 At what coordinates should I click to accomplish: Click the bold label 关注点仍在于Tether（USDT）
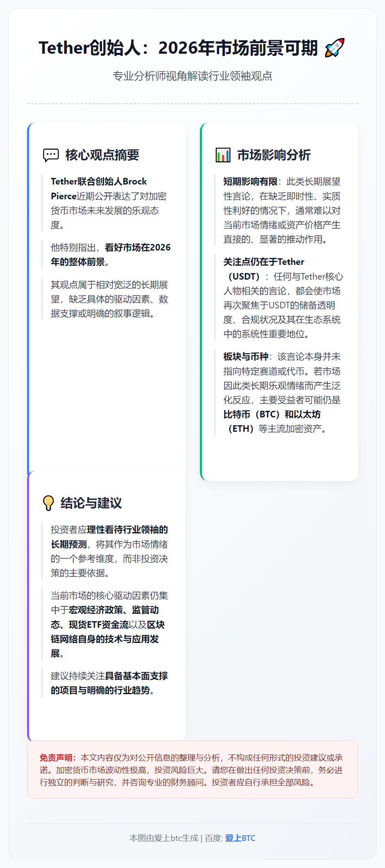(264, 269)
